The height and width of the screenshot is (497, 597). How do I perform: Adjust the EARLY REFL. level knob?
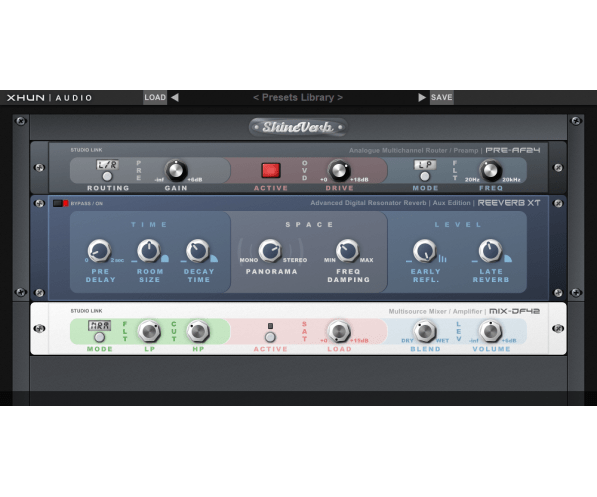pyautogui.click(x=425, y=251)
